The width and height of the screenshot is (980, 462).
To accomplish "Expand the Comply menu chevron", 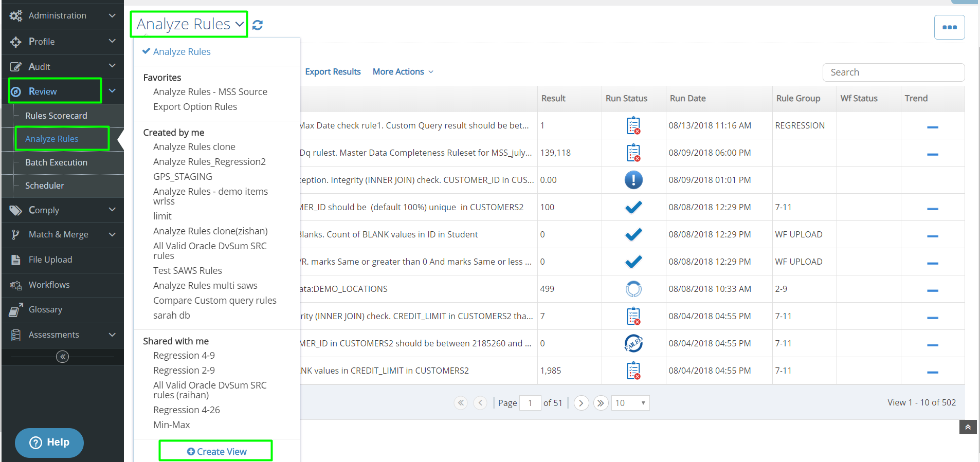I will click(x=112, y=210).
